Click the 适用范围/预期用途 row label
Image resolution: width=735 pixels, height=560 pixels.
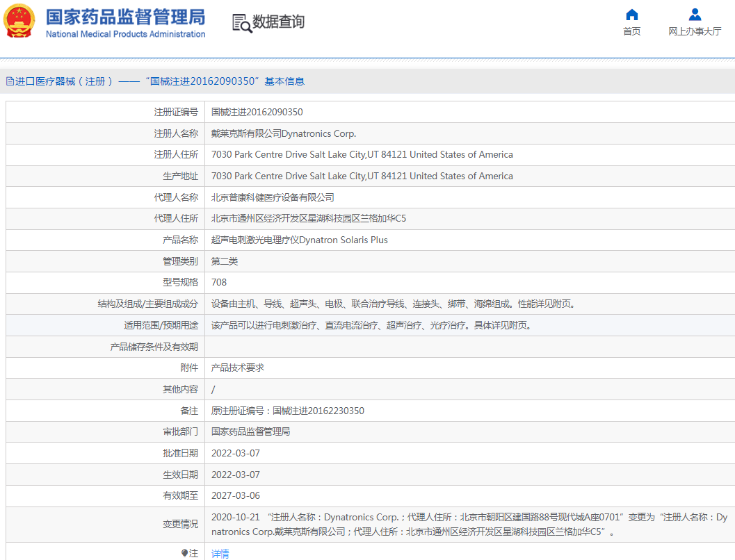(x=161, y=325)
